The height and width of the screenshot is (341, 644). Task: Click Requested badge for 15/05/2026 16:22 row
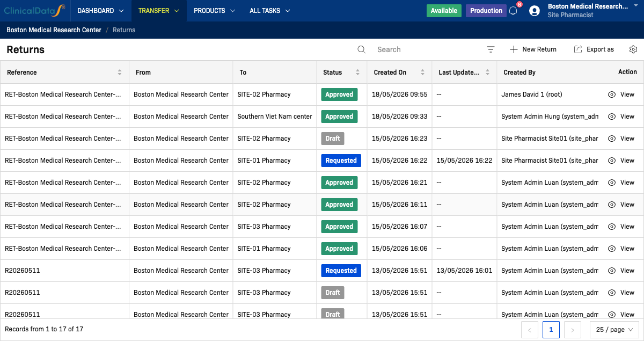(x=341, y=161)
